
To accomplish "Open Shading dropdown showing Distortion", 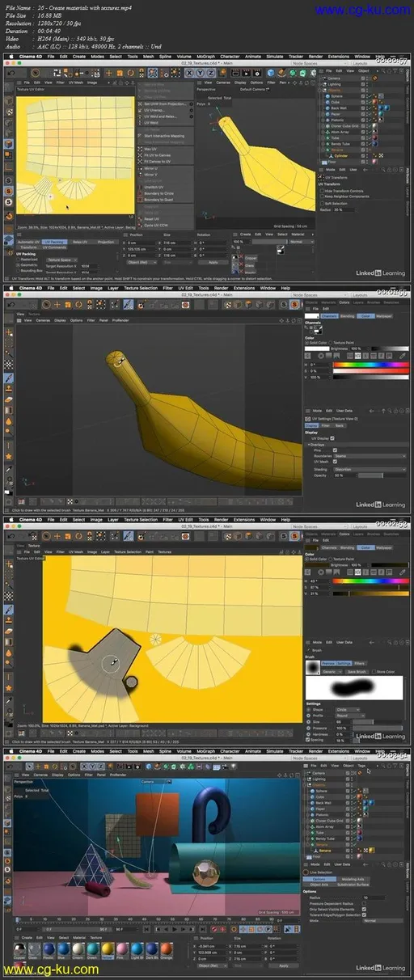I will pos(370,470).
